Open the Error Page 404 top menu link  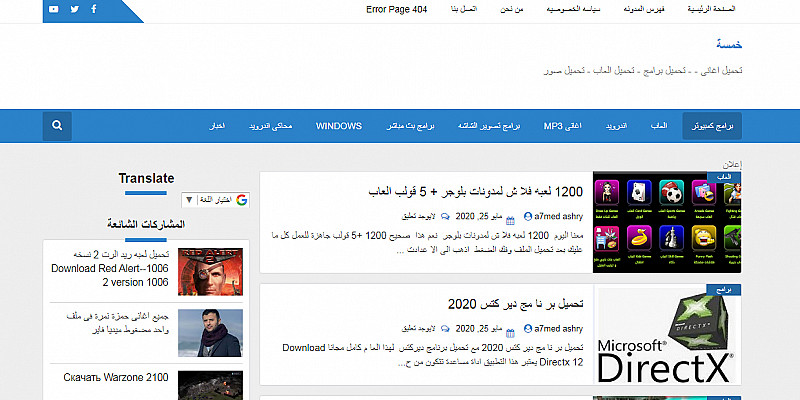click(396, 10)
